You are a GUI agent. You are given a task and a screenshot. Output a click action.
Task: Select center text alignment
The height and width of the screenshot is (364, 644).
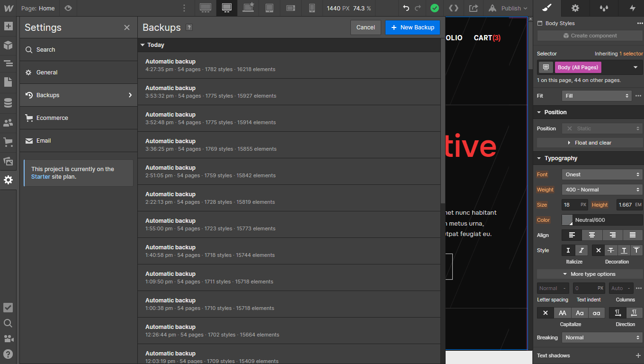tap(592, 235)
